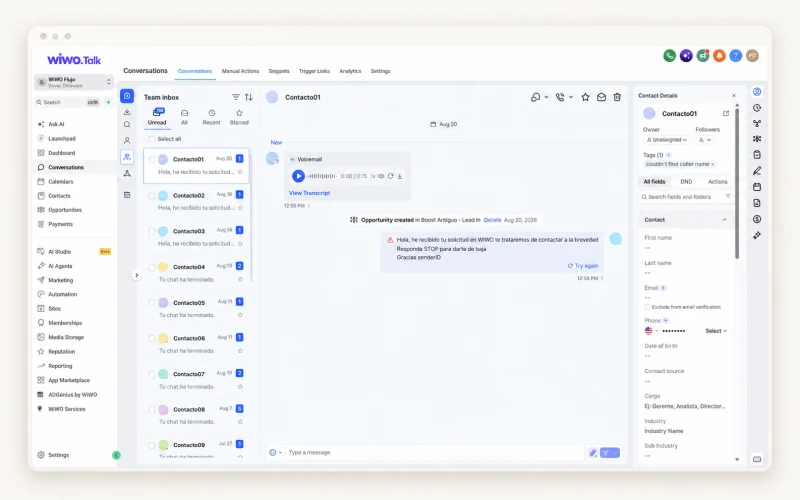Switch to Manual Actions tab
The height and width of the screenshot is (500, 800).
(x=240, y=71)
